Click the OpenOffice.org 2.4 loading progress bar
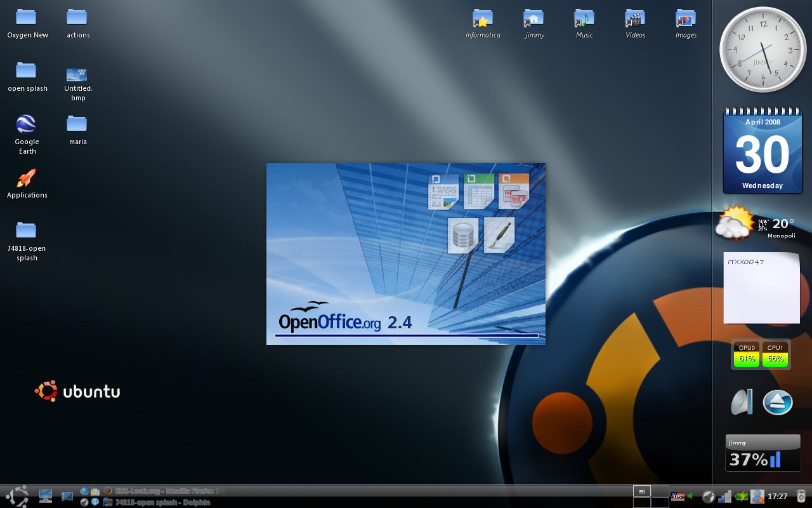This screenshot has height=508, width=812. pos(407,335)
